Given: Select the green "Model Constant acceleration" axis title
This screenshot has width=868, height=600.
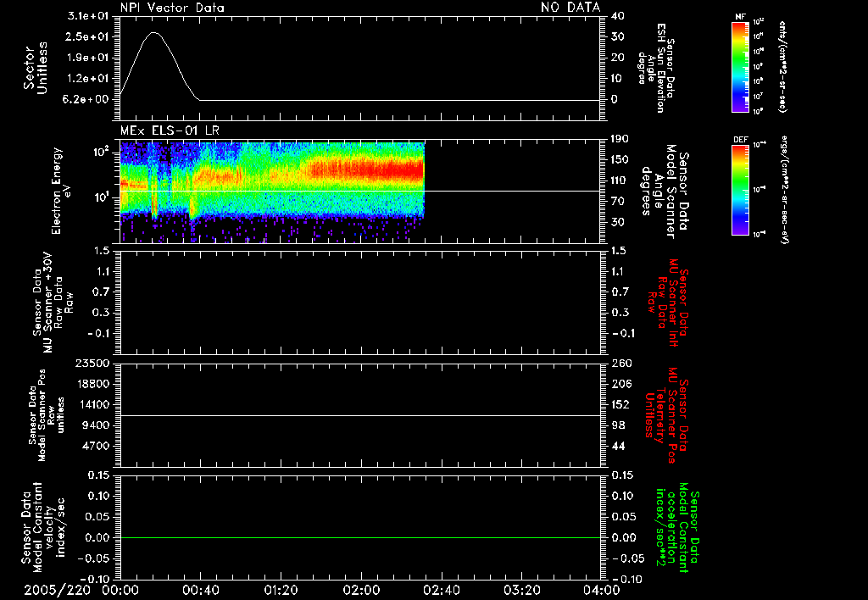Looking at the screenshot, I should [x=678, y=527].
